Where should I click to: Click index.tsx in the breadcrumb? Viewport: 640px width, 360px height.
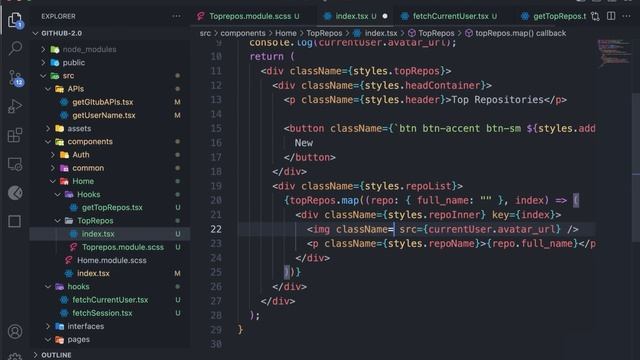pyautogui.click(x=380, y=33)
